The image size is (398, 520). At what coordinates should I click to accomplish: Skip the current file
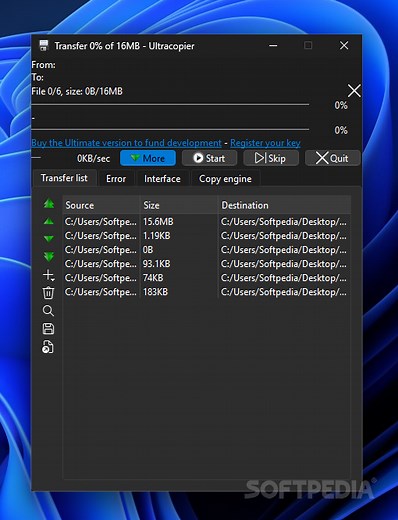click(271, 158)
